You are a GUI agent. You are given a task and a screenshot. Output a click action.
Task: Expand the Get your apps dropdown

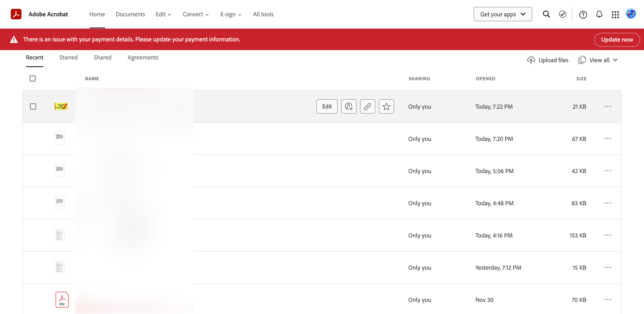coord(503,14)
